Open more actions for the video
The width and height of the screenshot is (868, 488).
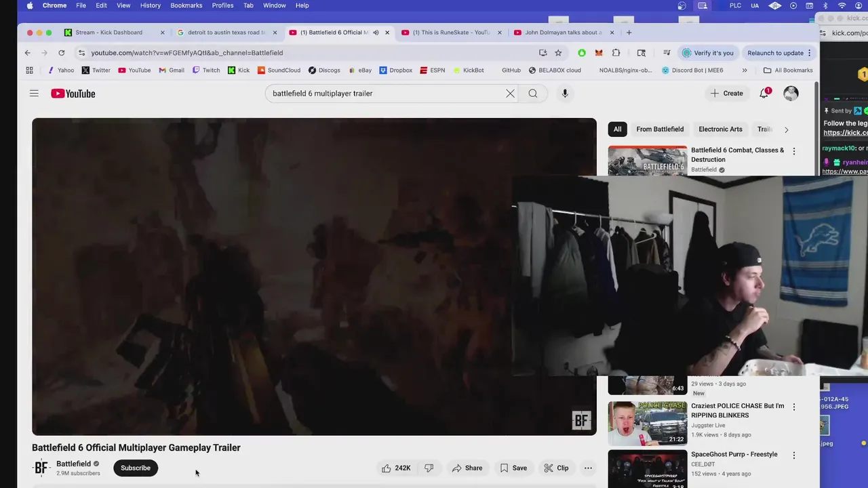588,468
